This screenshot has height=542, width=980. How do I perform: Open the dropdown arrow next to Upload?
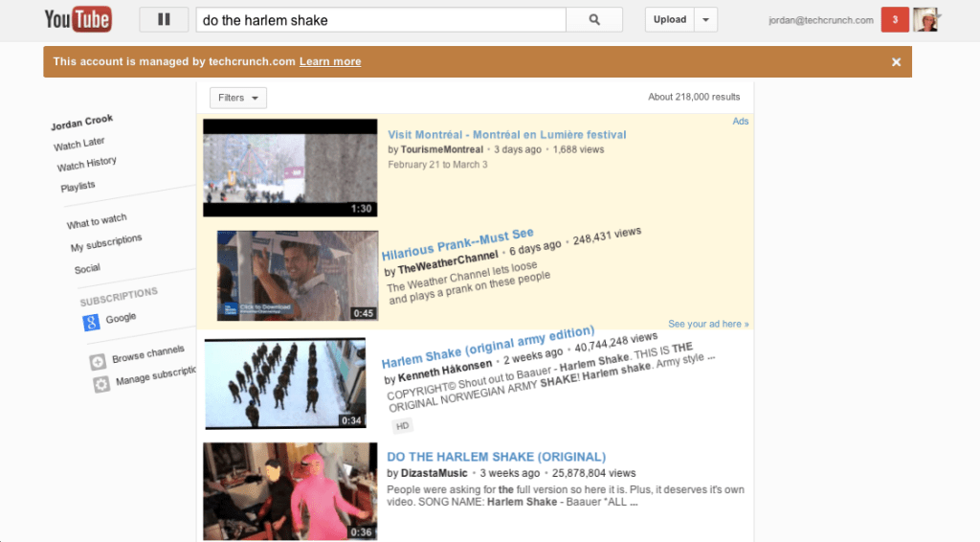[x=705, y=19]
